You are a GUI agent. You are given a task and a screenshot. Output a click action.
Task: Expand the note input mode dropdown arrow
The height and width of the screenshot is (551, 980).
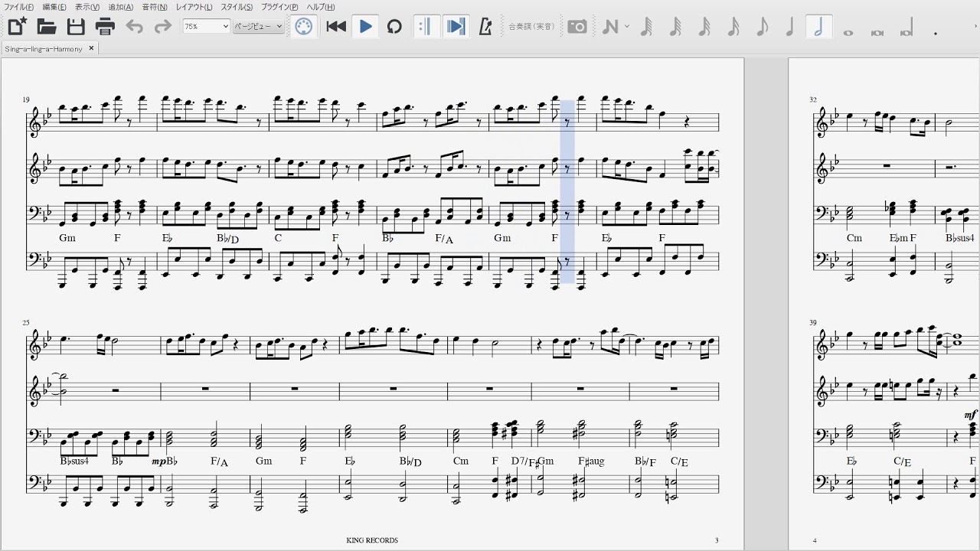click(x=627, y=27)
